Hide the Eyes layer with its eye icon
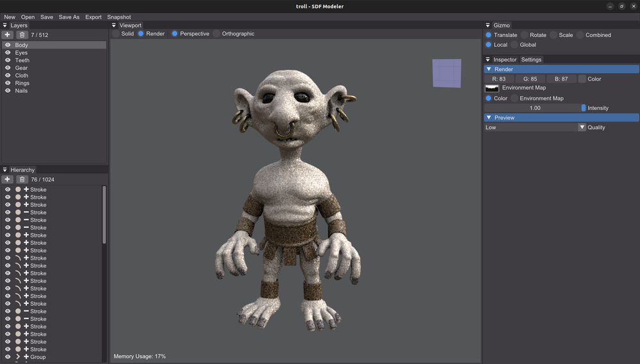Viewport: 640px width, 364px height. point(8,52)
